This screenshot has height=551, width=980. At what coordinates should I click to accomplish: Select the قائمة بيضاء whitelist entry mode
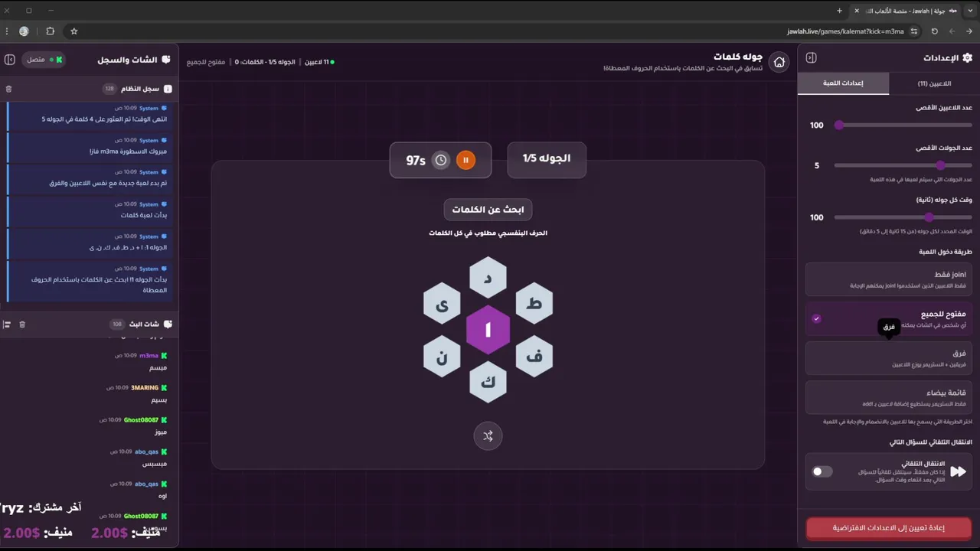click(889, 397)
